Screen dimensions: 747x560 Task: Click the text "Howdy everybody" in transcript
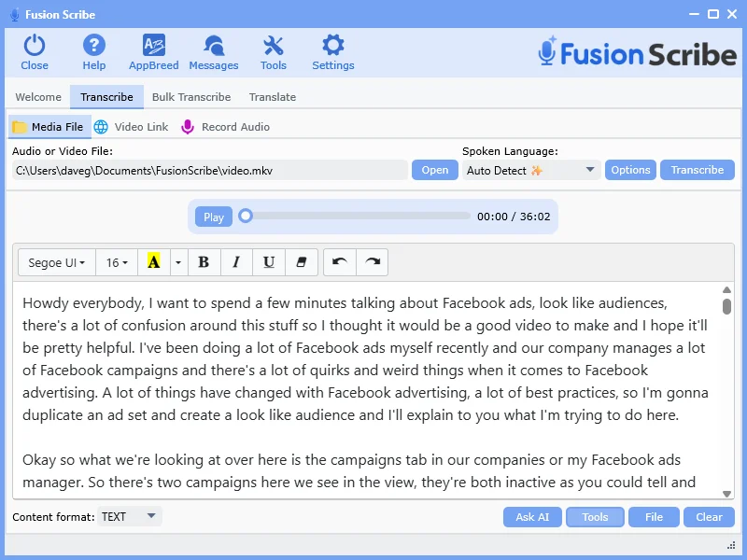(x=83, y=303)
